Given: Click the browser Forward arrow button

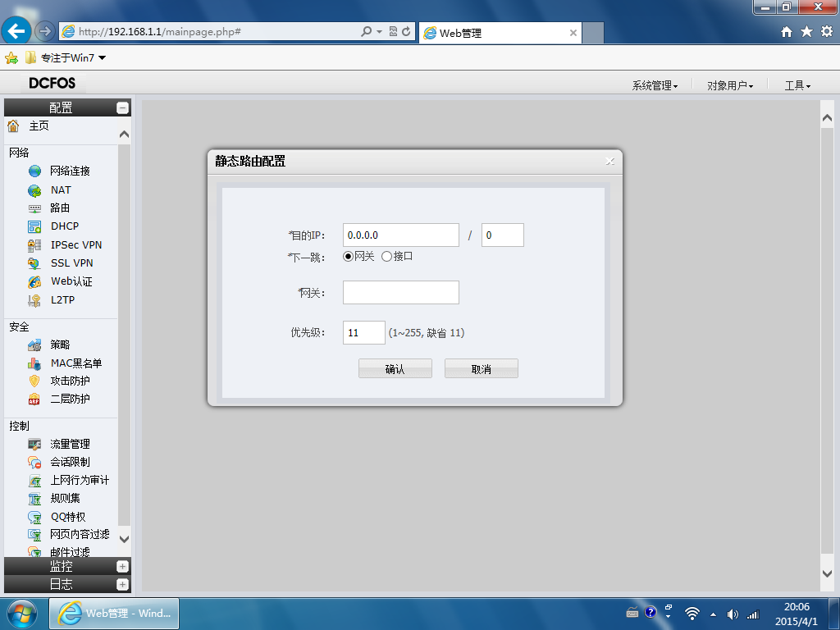Looking at the screenshot, I should (x=45, y=32).
